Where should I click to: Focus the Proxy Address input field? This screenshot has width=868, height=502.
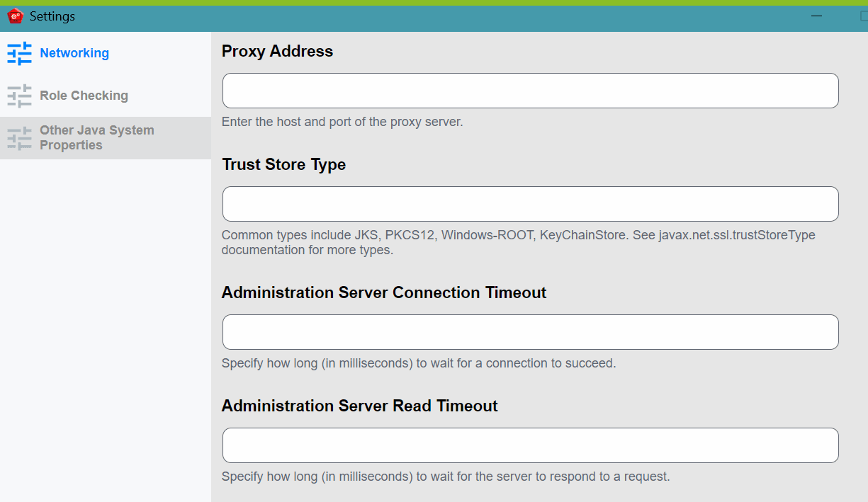(530, 91)
